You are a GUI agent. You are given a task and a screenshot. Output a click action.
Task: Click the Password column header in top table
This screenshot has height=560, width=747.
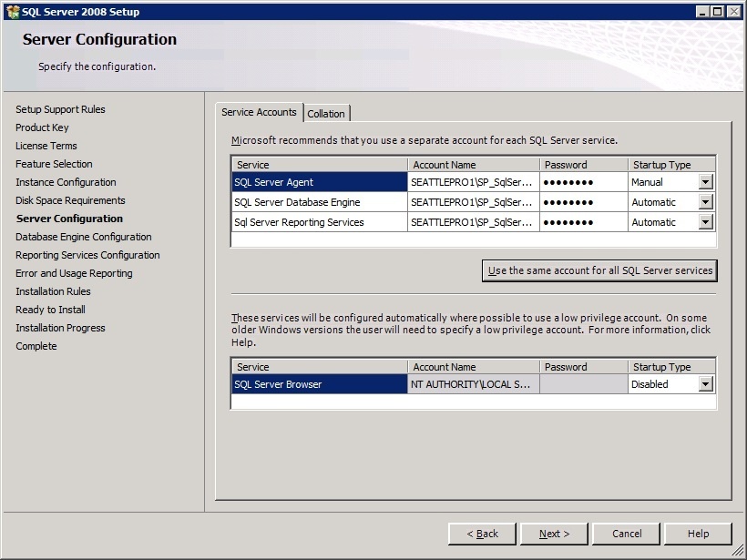[x=584, y=165]
